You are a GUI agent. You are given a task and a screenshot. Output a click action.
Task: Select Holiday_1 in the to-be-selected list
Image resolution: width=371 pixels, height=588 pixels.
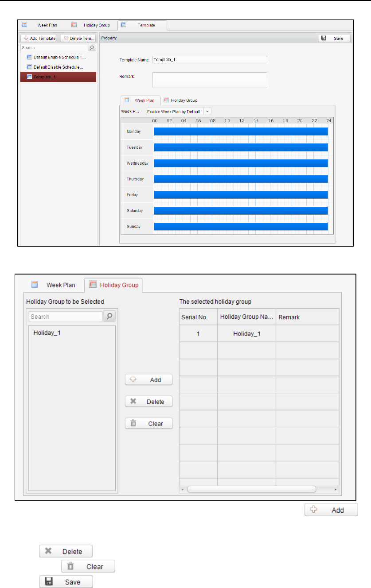47,333
